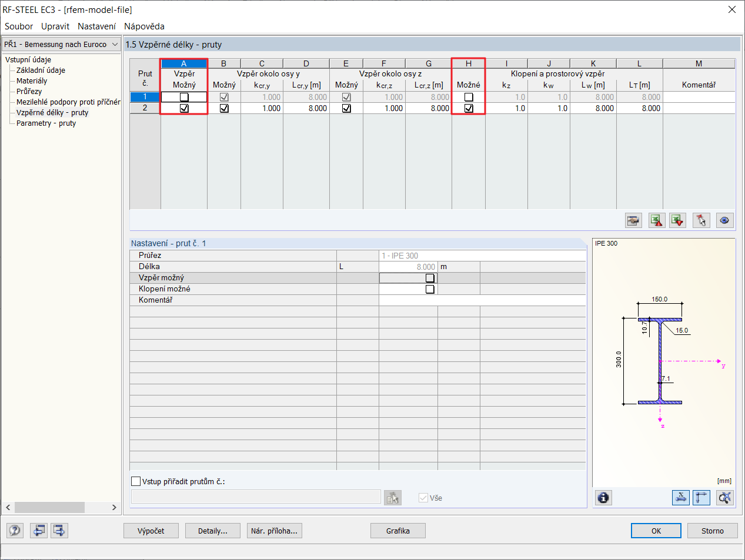Click Komentář cell for member 2
Screen dimensions: 745x560
[699, 108]
